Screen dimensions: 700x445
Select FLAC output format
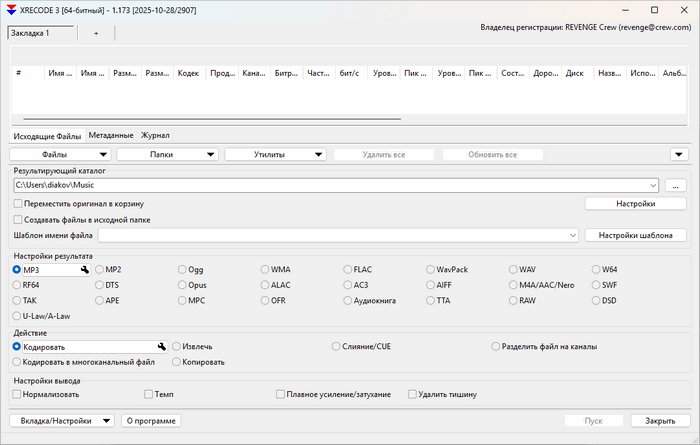coord(348,270)
